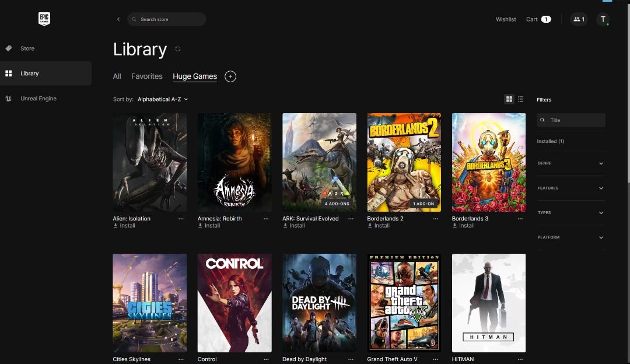Open the user profile avatar

pos(603,19)
